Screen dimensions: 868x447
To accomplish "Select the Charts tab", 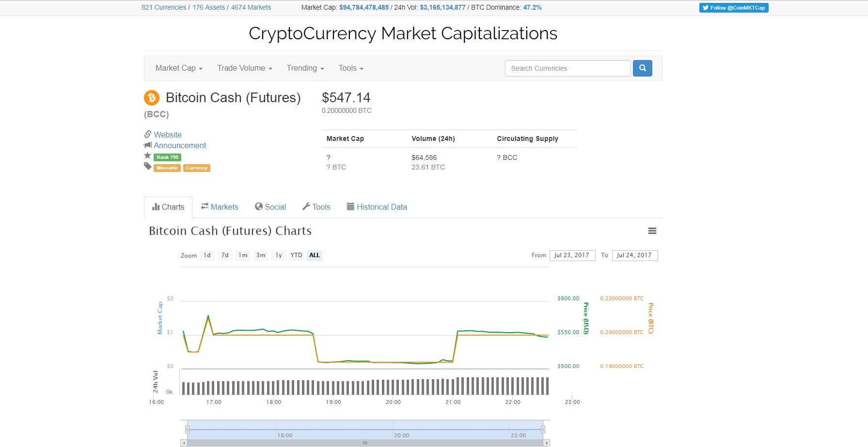I will coord(168,207).
